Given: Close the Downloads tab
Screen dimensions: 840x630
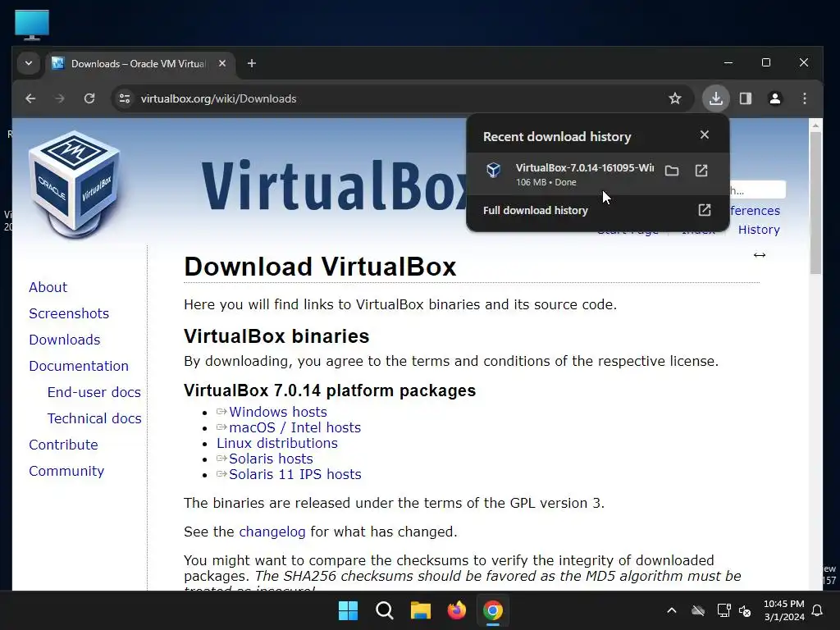Looking at the screenshot, I should pos(222,63).
